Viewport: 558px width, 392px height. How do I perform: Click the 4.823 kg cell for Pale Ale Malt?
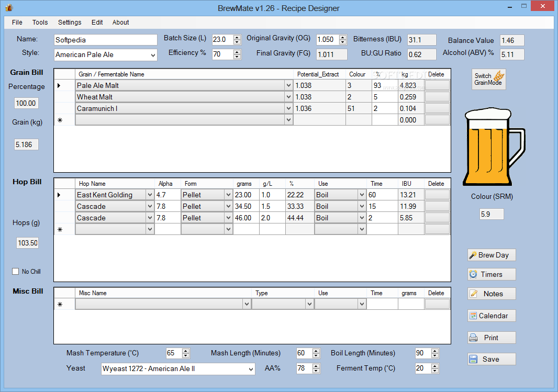click(x=411, y=85)
